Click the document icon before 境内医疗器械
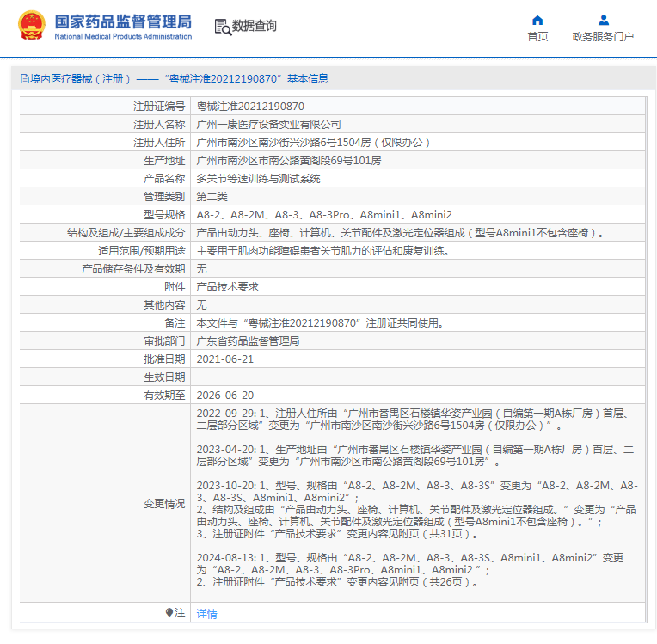This screenshot has height=644, width=657. pos(25,79)
